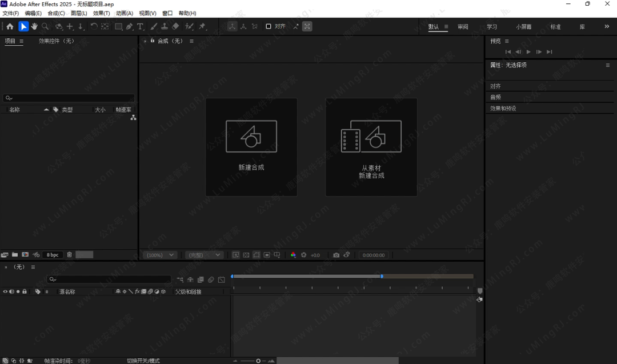Click the 新建合成 button
Image resolution: width=617 pixels, height=364 pixels.
(251, 147)
